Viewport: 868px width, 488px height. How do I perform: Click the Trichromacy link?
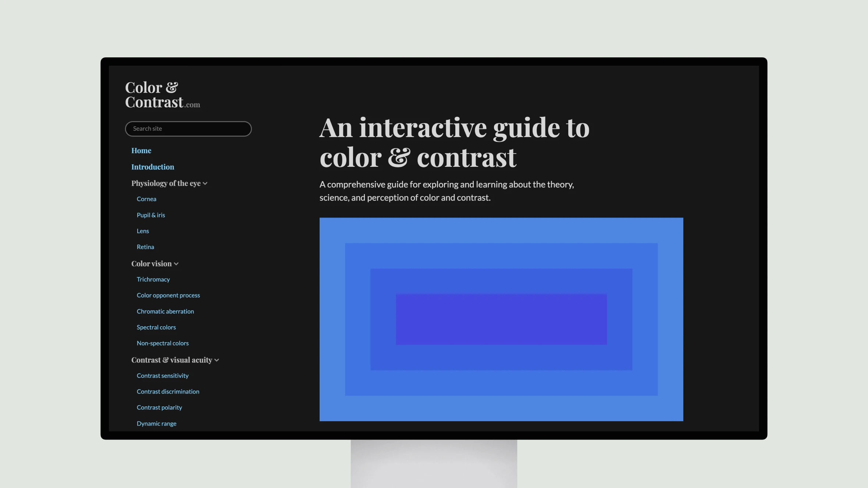coord(153,279)
